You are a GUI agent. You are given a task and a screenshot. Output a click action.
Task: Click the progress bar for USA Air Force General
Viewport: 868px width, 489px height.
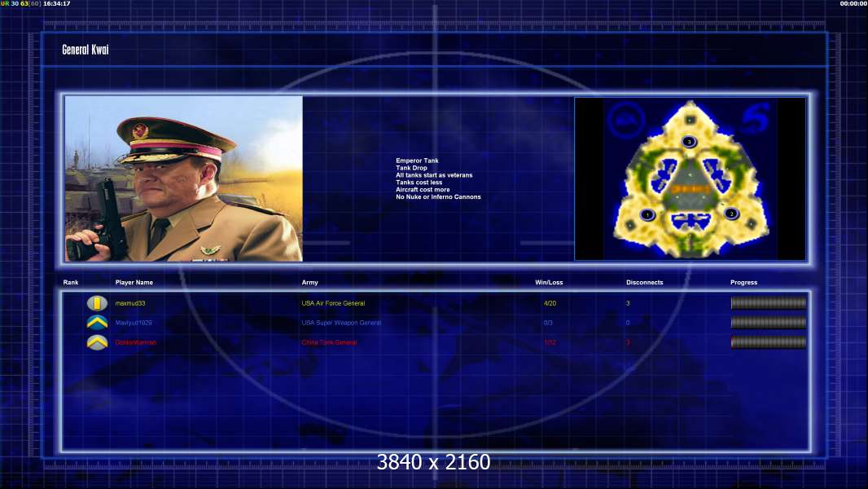tap(769, 303)
